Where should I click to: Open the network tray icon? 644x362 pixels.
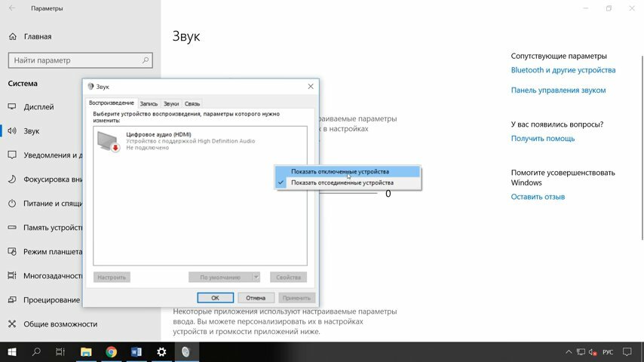[x=581, y=352]
